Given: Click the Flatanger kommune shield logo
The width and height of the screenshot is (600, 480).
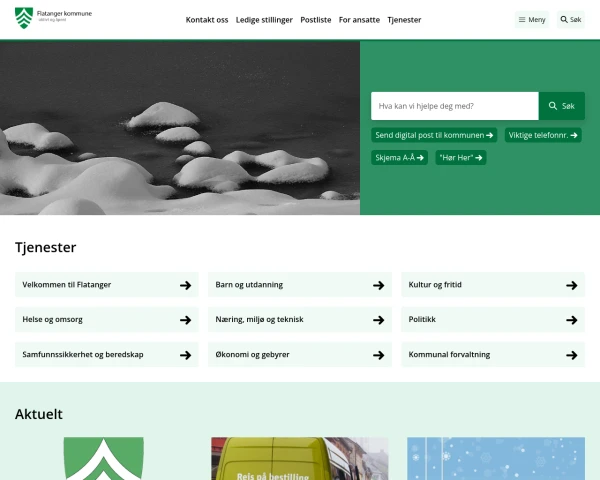Looking at the screenshot, I should 24,18.
